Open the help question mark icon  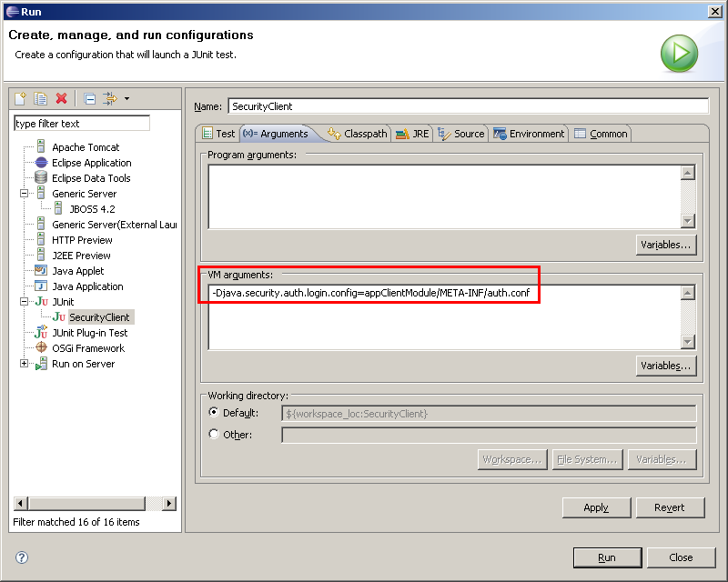click(x=22, y=557)
